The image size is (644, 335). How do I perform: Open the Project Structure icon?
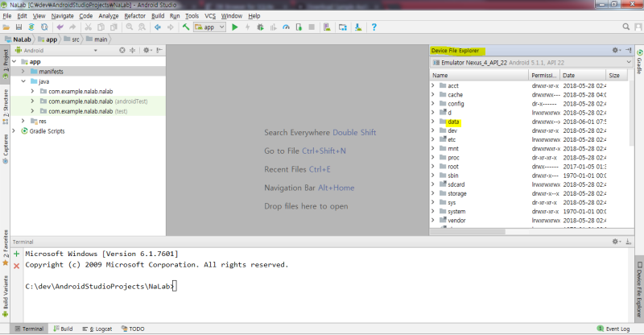click(x=343, y=27)
